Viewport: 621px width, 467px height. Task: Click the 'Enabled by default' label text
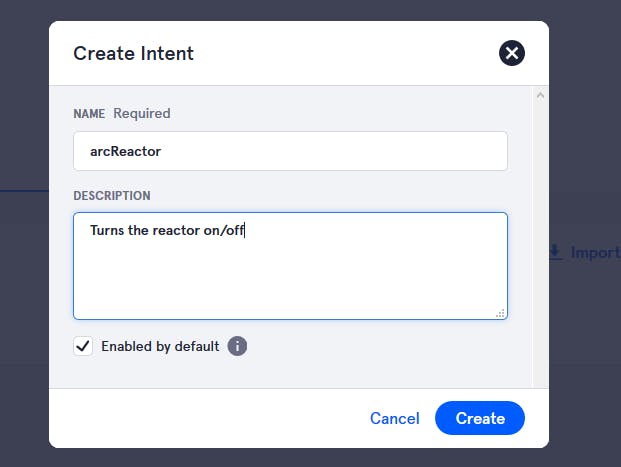coord(160,346)
